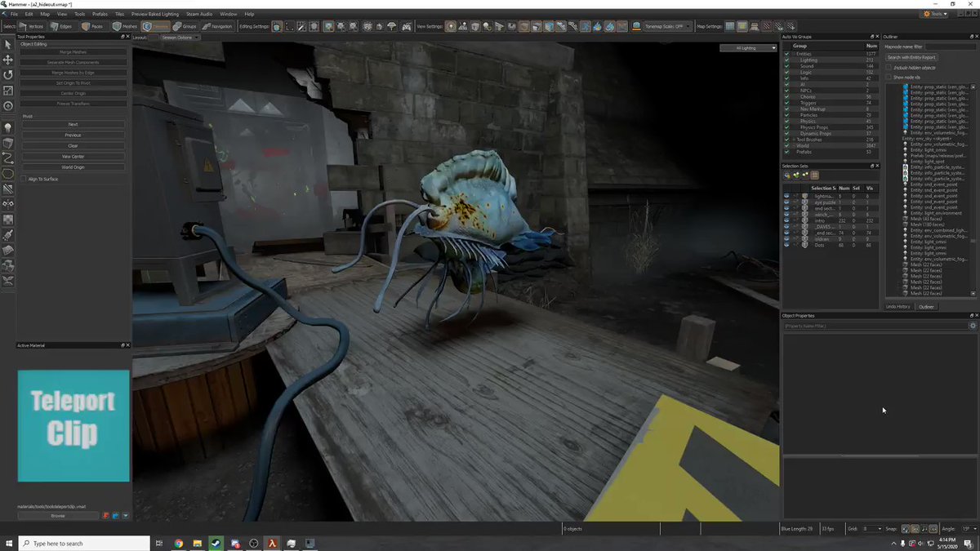This screenshot has height=551, width=980.
Task: Activate the Pivot tool circle icon
Action: pyautogui.click(x=8, y=105)
